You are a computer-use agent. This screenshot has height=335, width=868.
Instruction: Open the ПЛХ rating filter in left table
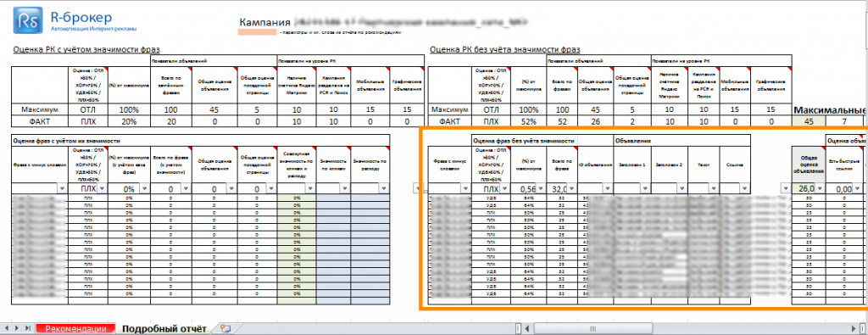point(102,189)
